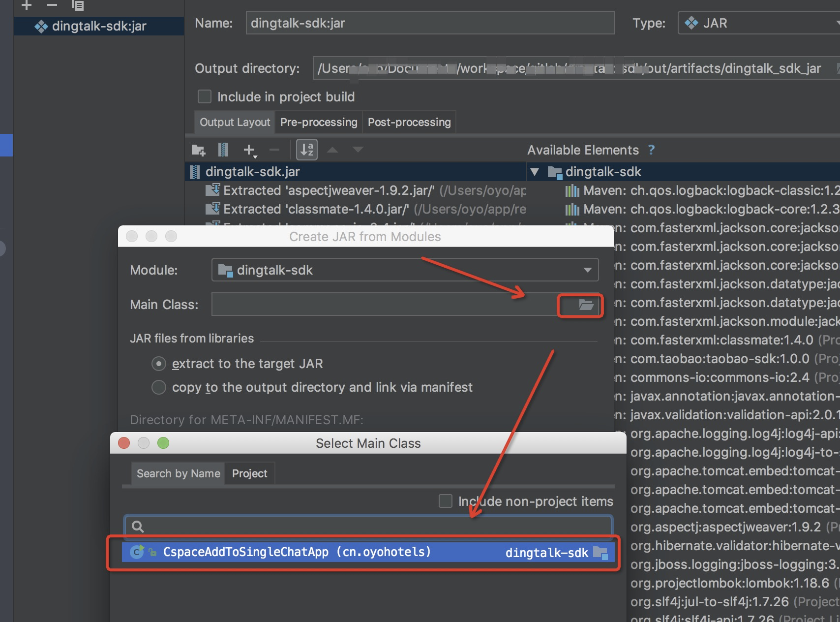Select CspaceAddToSingleChatApp as main class
The width and height of the screenshot is (840, 622).
(x=296, y=552)
